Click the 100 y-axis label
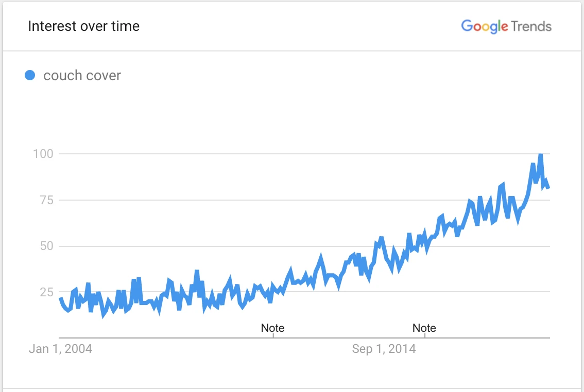 44,154
